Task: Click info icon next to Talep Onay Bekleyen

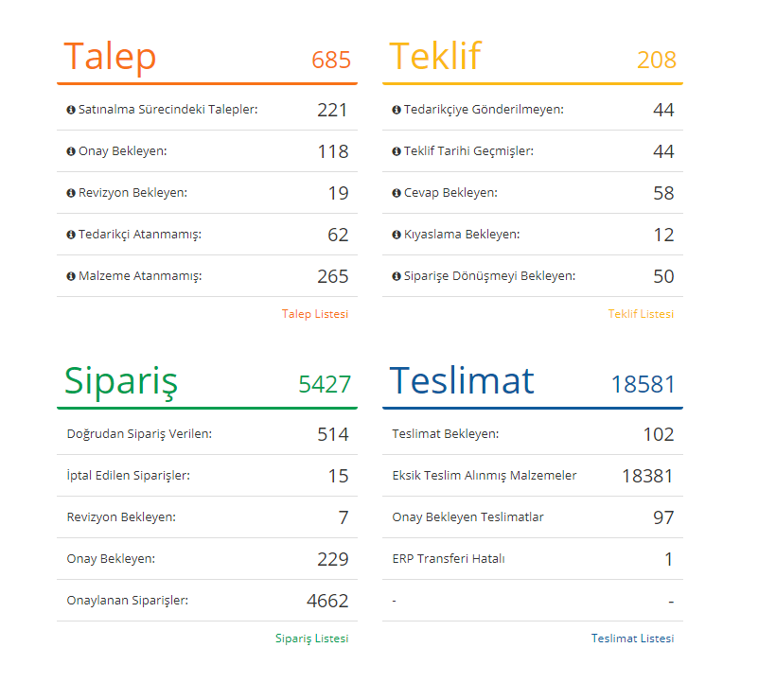Action: coord(71,152)
